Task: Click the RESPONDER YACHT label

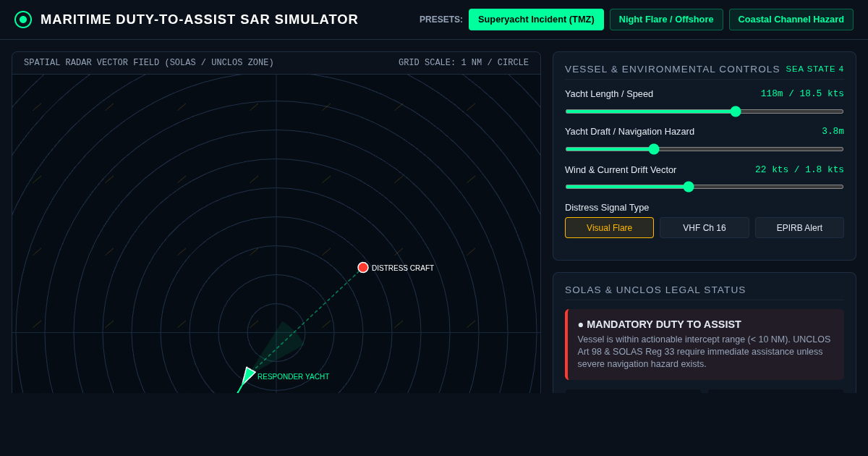Action: (293, 376)
